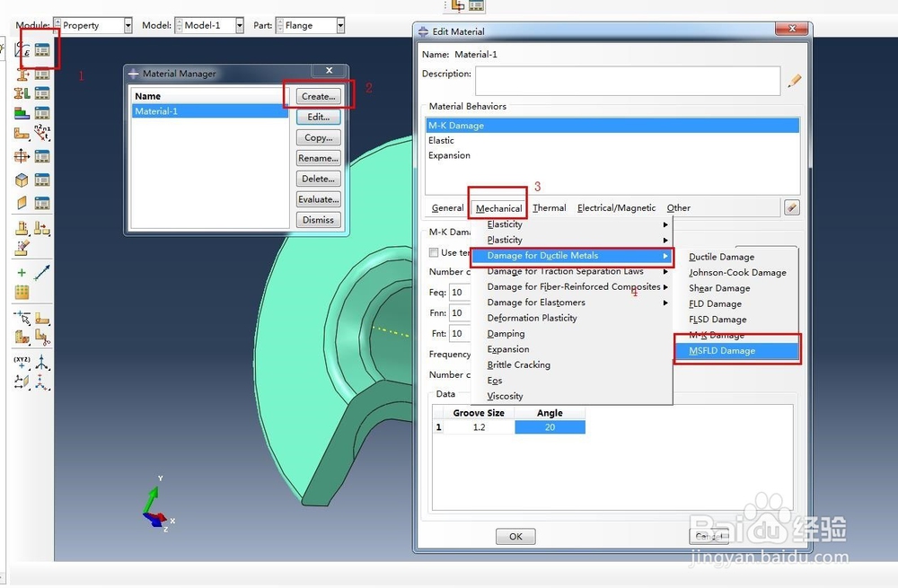Click the Groove Size cell showing 1.2
This screenshot has height=588, width=898.
[x=479, y=427]
